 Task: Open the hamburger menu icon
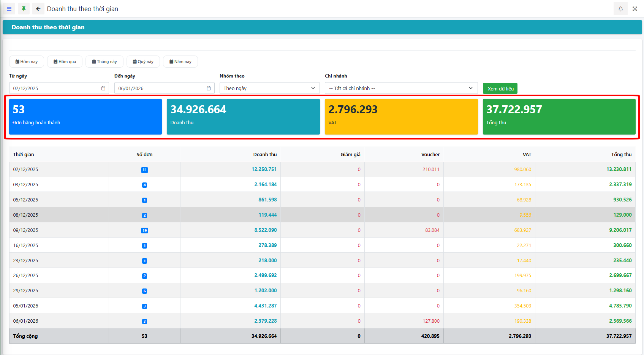click(9, 9)
